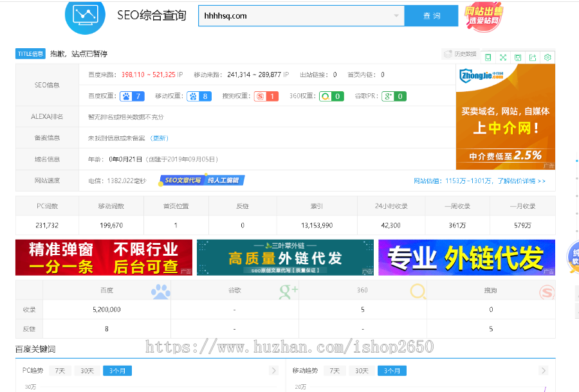This screenshot has width=579, height=392.
Task: Click the 360 search icon in table header
Action: point(418,291)
